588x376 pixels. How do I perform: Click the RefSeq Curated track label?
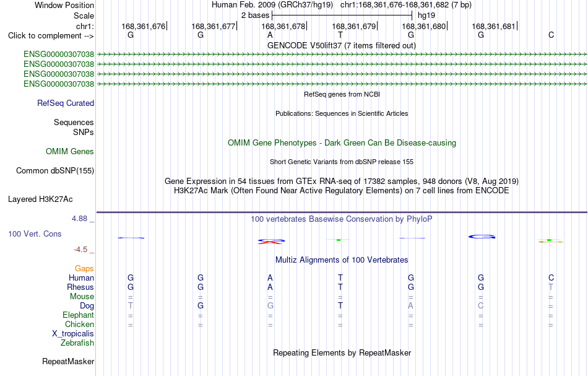66,103
